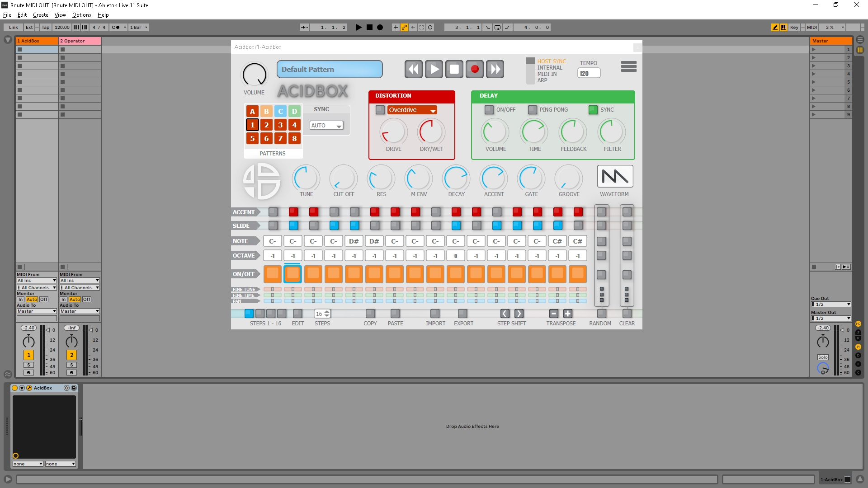868x488 pixels.
Task: Transpose pattern up with plus button
Action: pos(568,314)
